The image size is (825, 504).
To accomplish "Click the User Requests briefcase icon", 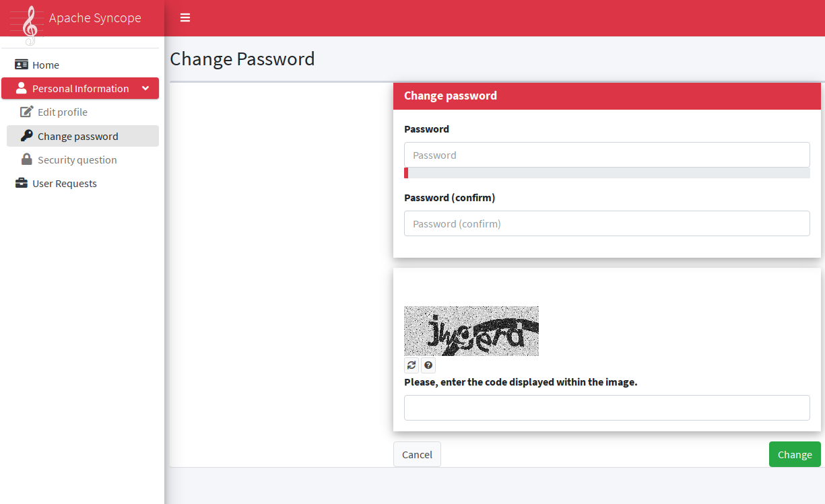I will point(20,182).
